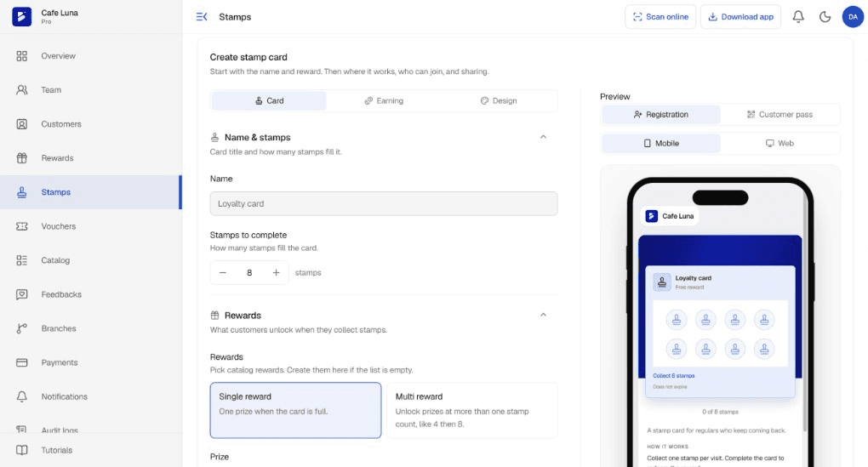This screenshot has height=467, width=868.
Task: Select Stamps in the sidebar
Action: (91, 192)
